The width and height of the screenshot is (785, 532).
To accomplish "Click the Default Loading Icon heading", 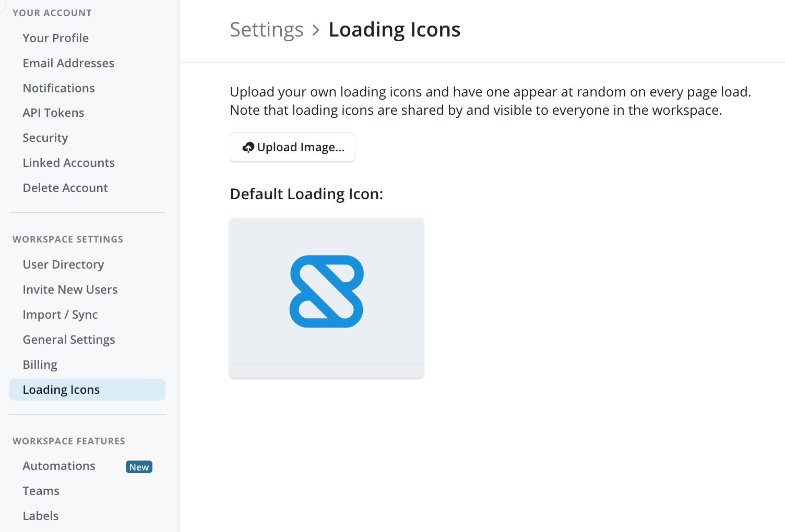I will [x=306, y=194].
